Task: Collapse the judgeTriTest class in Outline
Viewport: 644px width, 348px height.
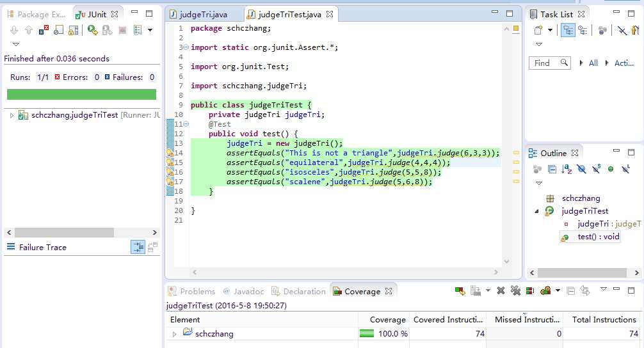Action: [536, 211]
